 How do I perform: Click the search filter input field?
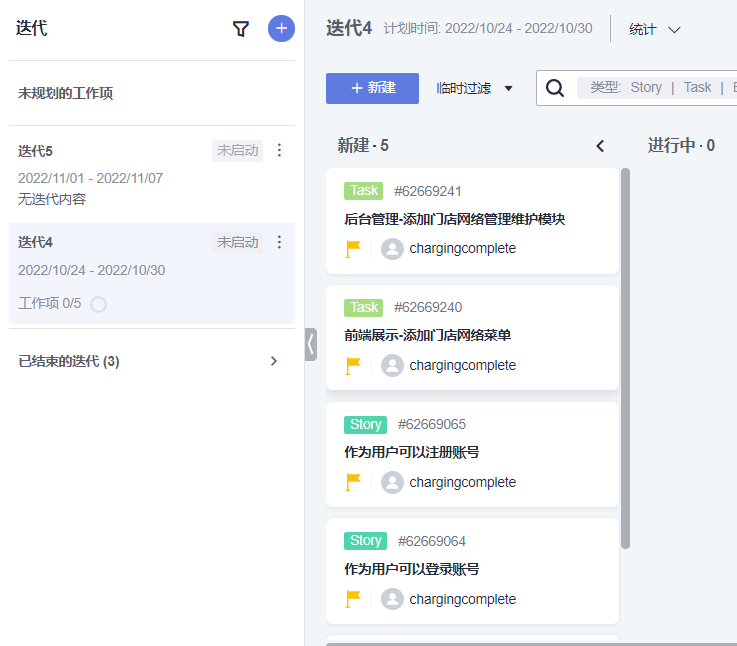[x=660, y=88]
